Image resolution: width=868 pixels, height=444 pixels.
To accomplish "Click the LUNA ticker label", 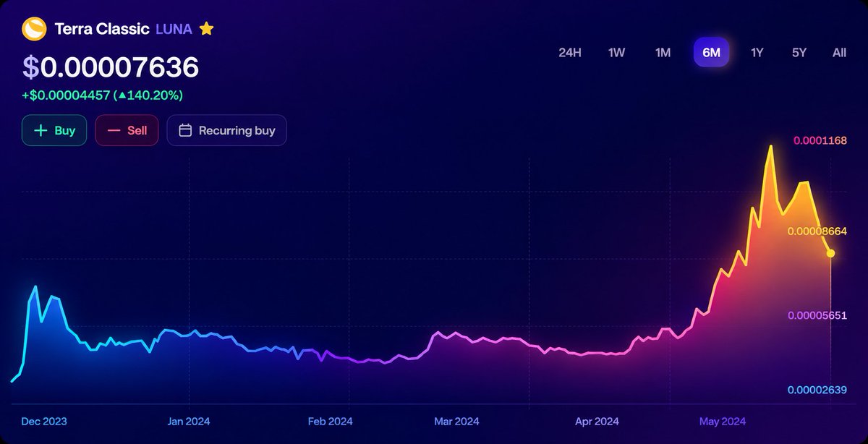I will tap(174, 29).
